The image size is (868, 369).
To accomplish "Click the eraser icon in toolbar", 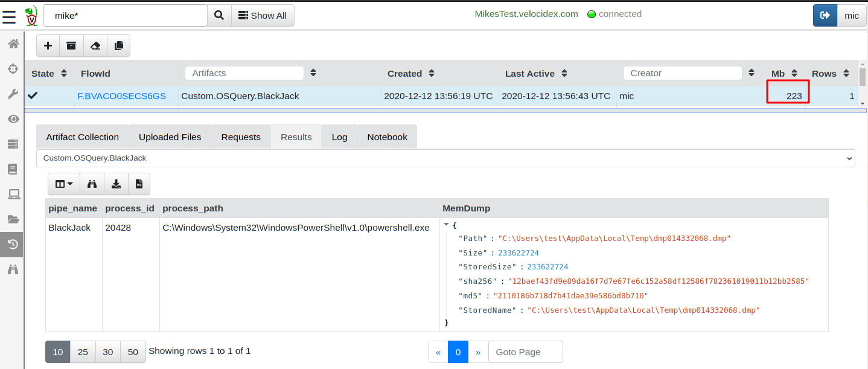I will tap(95, 46).
